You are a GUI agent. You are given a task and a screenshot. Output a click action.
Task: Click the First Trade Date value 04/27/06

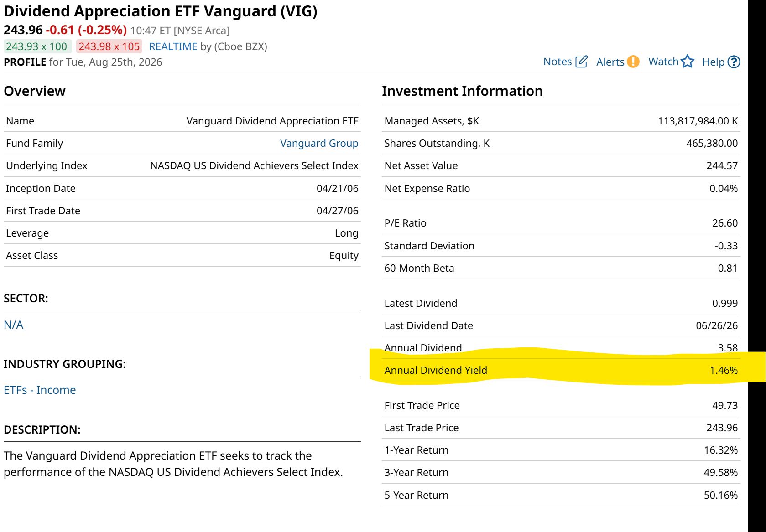(338, 211)
